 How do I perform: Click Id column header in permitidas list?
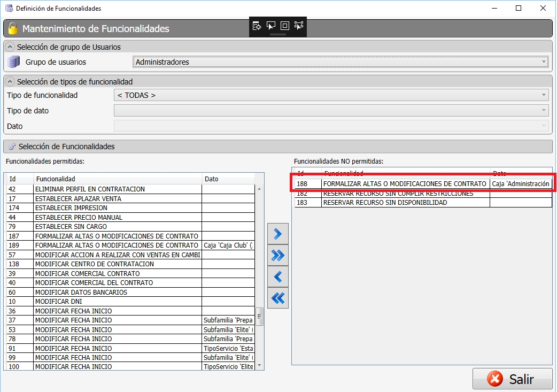[x=20, y=179]
